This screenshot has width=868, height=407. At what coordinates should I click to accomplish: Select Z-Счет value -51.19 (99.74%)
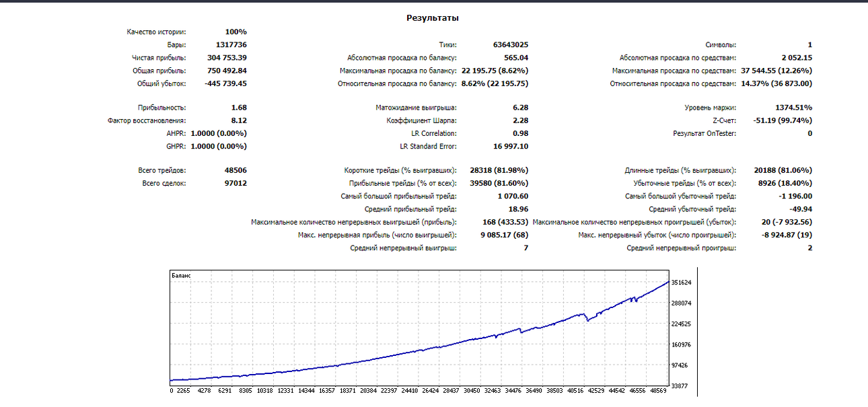tap(783, 120)
